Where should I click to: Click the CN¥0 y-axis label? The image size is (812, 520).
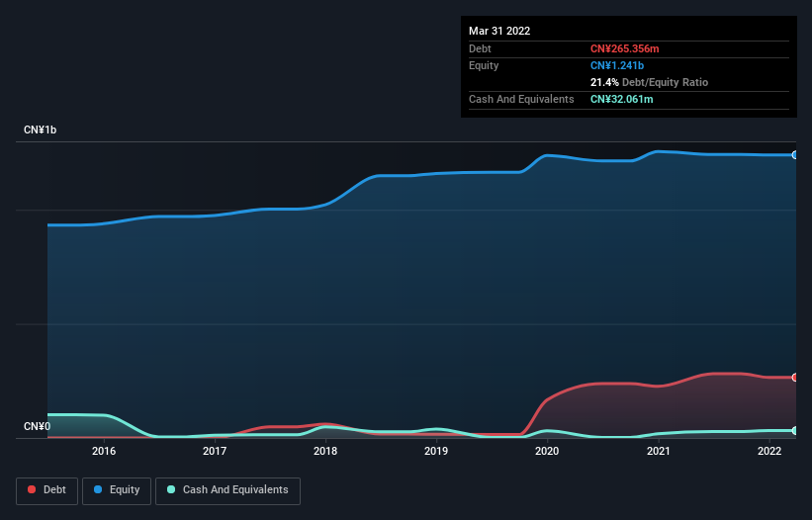37,426
